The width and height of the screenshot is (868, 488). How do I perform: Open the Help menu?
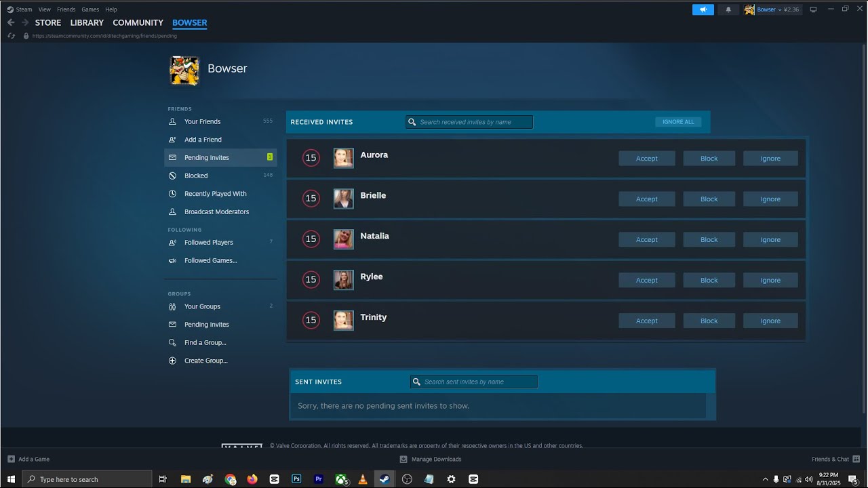[111, 9]
